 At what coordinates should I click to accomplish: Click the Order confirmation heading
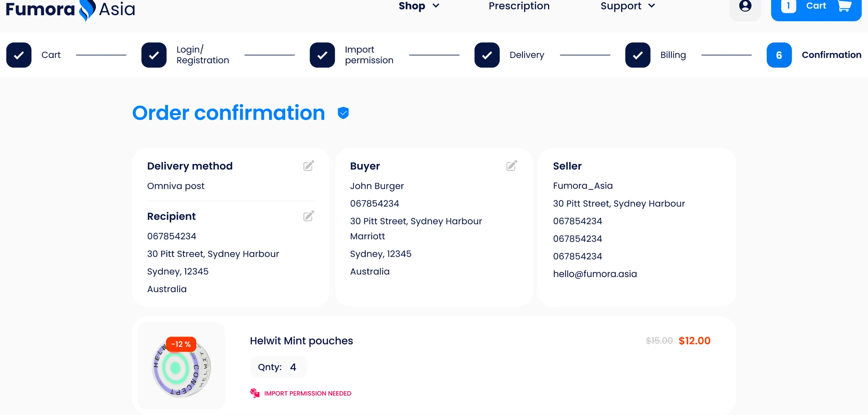pos(229,113)
